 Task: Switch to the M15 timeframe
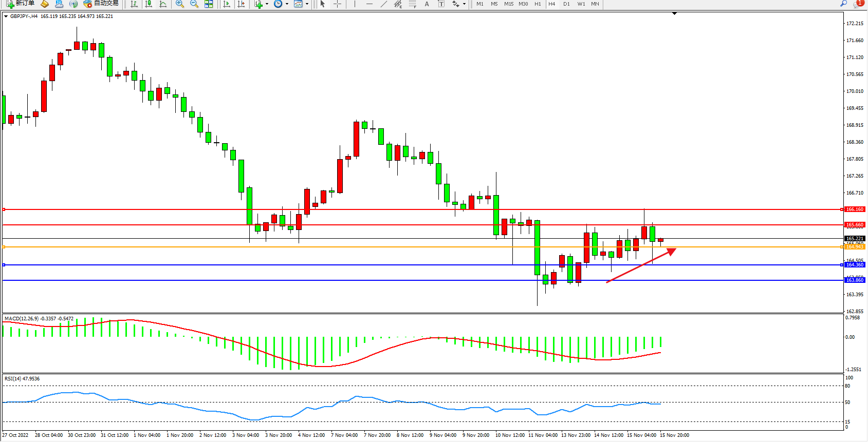tap(509, 4)
